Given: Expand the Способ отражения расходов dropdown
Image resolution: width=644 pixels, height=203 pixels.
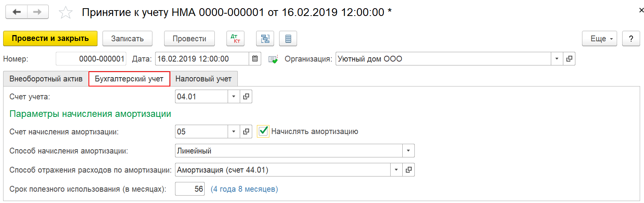Looking at the screenshot, I should (396, 170).
